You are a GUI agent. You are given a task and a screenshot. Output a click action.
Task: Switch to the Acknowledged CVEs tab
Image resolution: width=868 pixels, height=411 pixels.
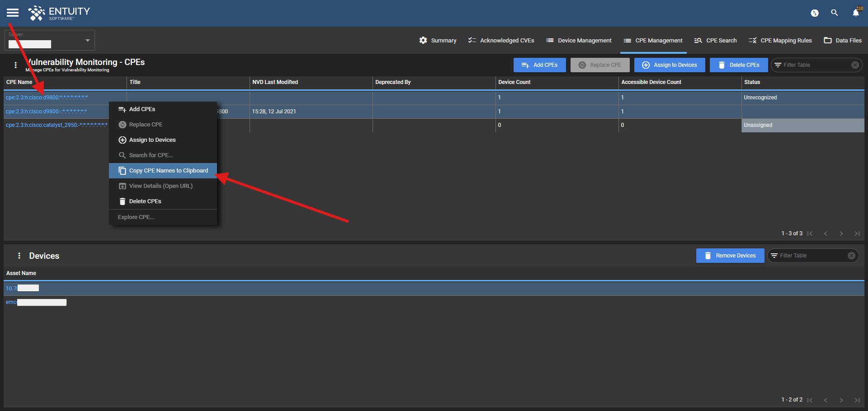tap(501, 40)
